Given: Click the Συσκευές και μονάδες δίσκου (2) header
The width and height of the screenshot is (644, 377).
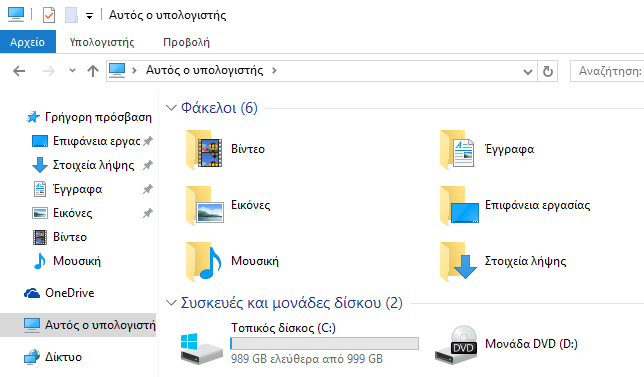Looking at the screenshot, I should pyautogui.click(x=292, y=303).
